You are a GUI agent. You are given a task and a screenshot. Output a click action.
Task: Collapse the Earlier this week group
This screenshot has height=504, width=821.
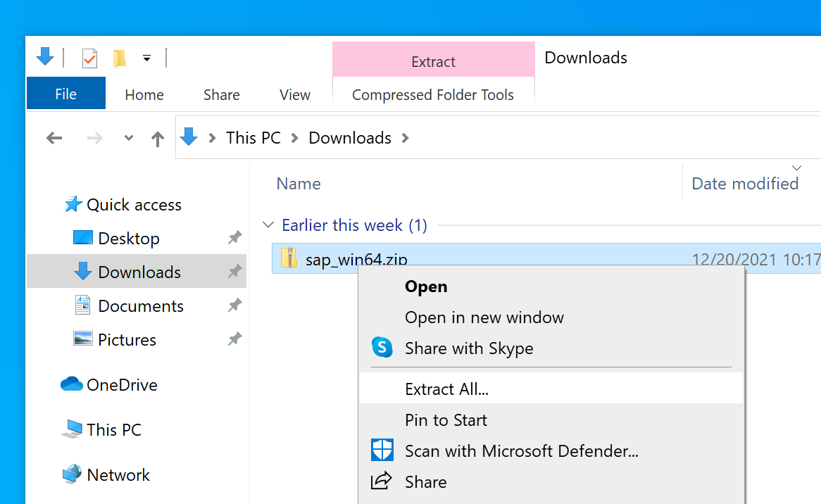(268, 225)
